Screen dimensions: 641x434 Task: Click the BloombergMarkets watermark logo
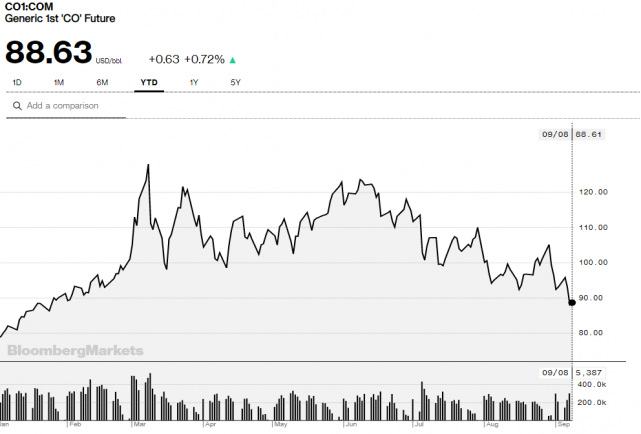tap(76, 351)
